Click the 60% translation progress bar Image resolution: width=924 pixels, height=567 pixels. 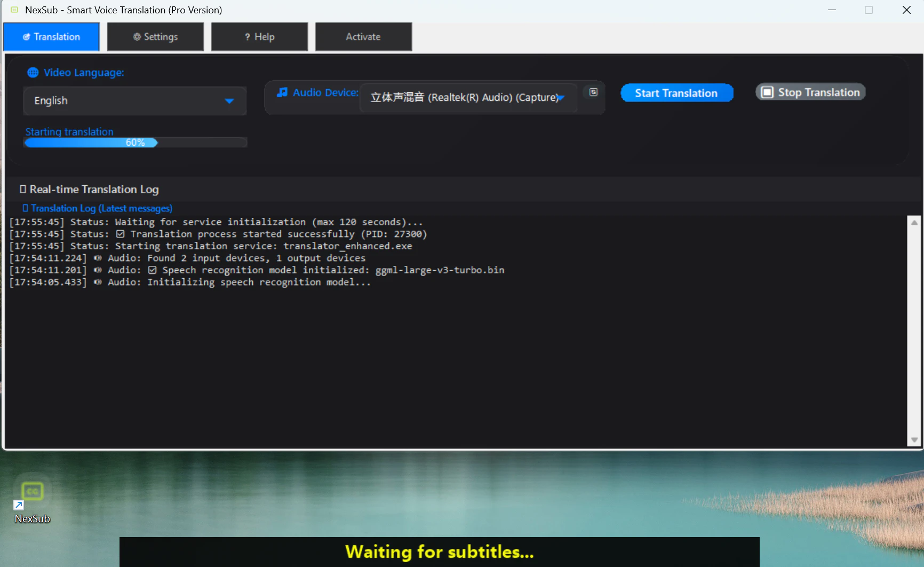[x=136, y=143]
